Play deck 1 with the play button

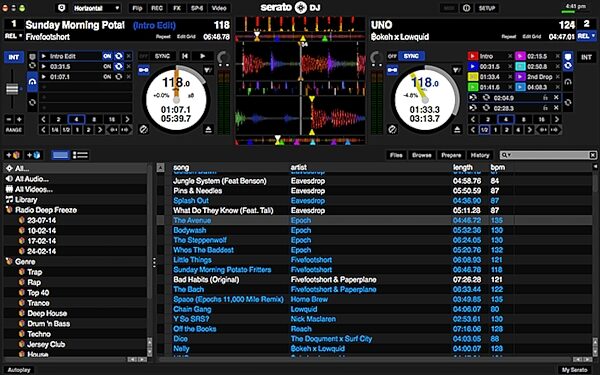tap(202, 56)
